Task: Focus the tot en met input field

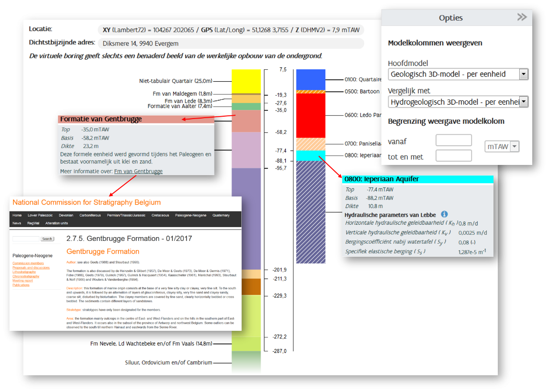Action: point(453,156)
